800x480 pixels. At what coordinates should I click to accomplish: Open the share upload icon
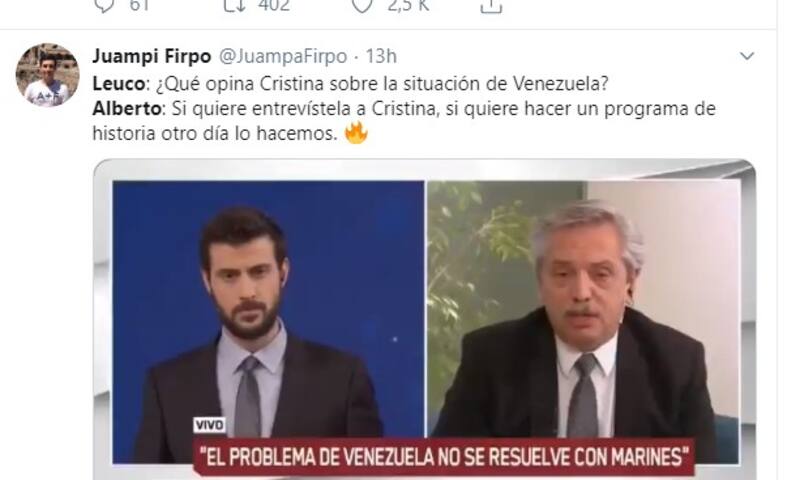491,6
